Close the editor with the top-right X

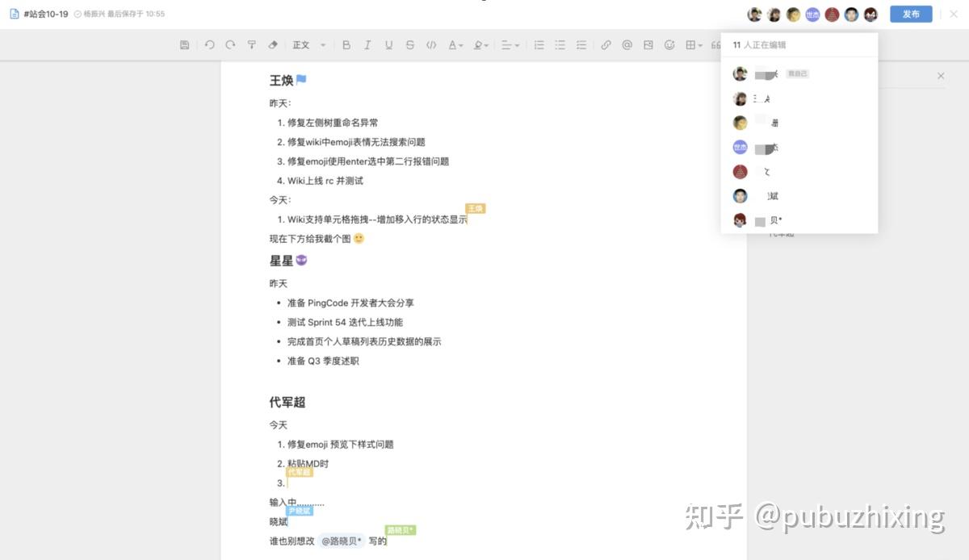pos(954,14)
